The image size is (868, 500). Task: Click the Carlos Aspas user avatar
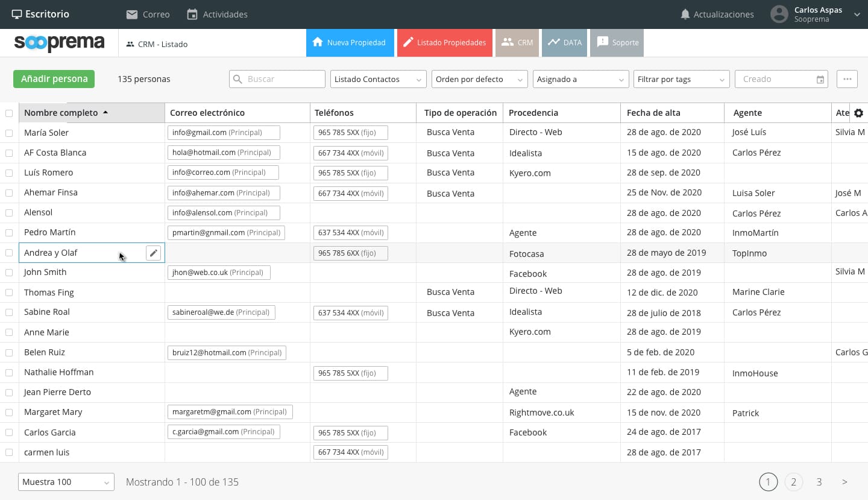[x=779, y=14]
